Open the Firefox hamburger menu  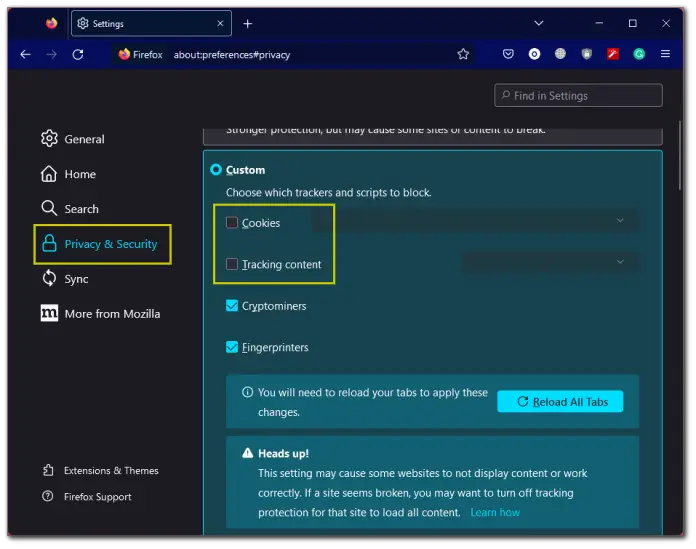click(x=665, y=54)
